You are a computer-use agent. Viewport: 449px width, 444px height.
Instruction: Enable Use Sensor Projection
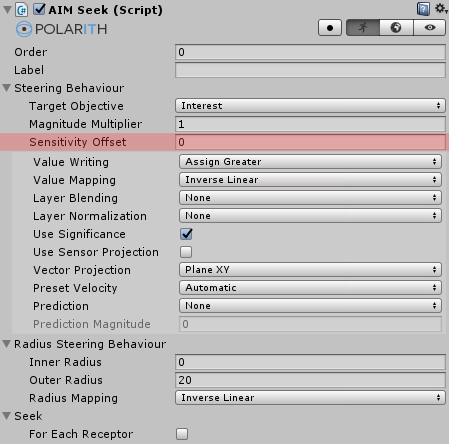[x=186, y=252]
